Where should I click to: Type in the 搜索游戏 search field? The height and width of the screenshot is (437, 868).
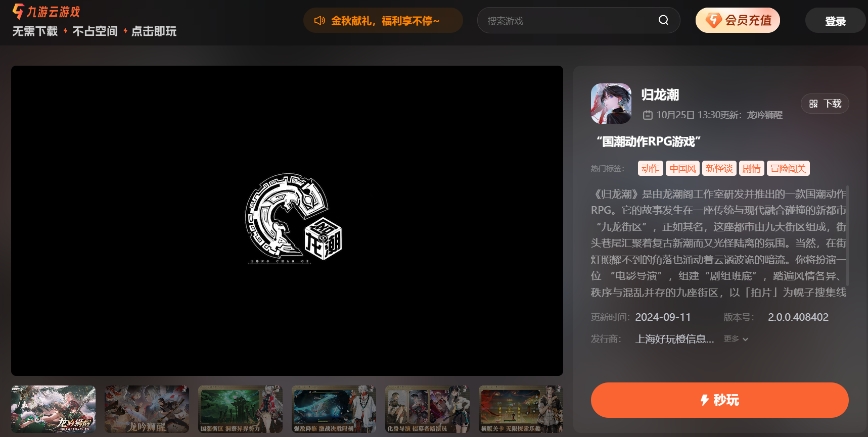566,21
